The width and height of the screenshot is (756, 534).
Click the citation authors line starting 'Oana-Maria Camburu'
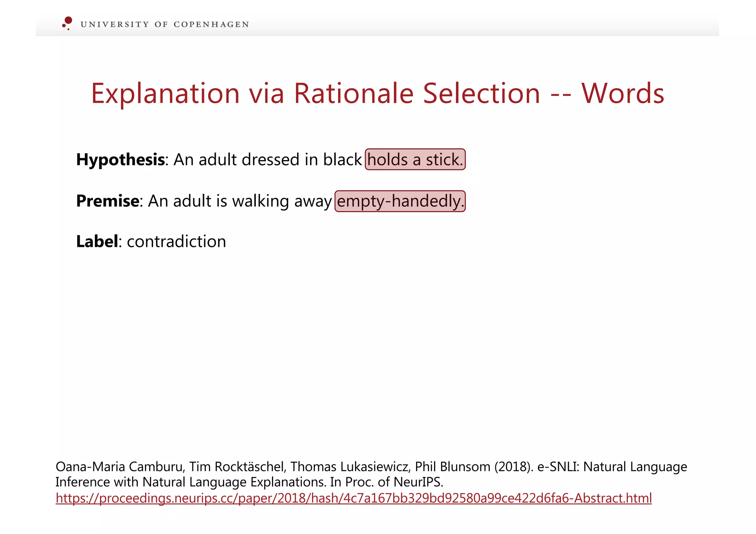(x=371, y=467)
